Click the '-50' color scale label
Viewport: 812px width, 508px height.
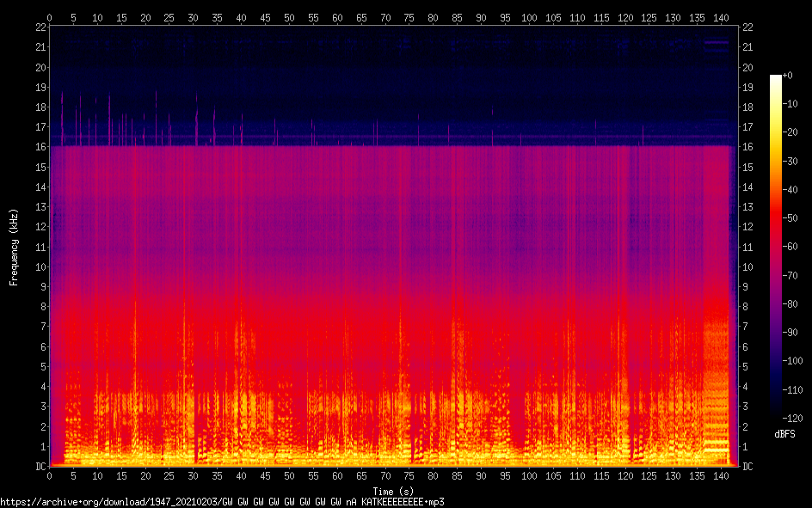(x=790, y=218)
